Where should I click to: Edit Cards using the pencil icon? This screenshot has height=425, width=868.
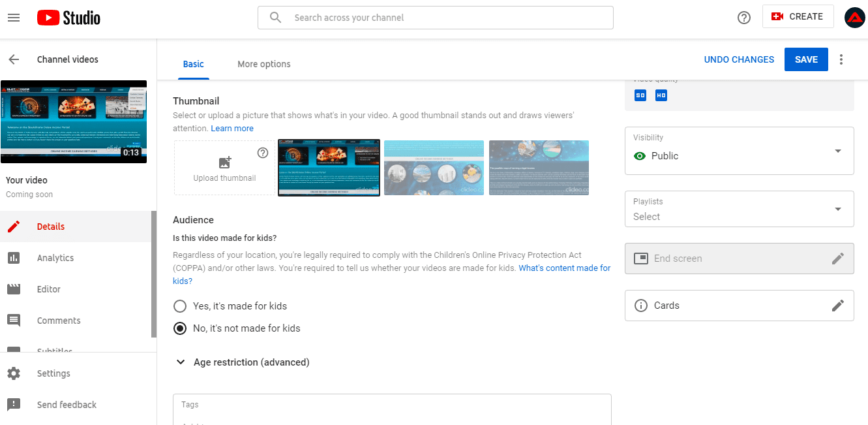(837, 306)
